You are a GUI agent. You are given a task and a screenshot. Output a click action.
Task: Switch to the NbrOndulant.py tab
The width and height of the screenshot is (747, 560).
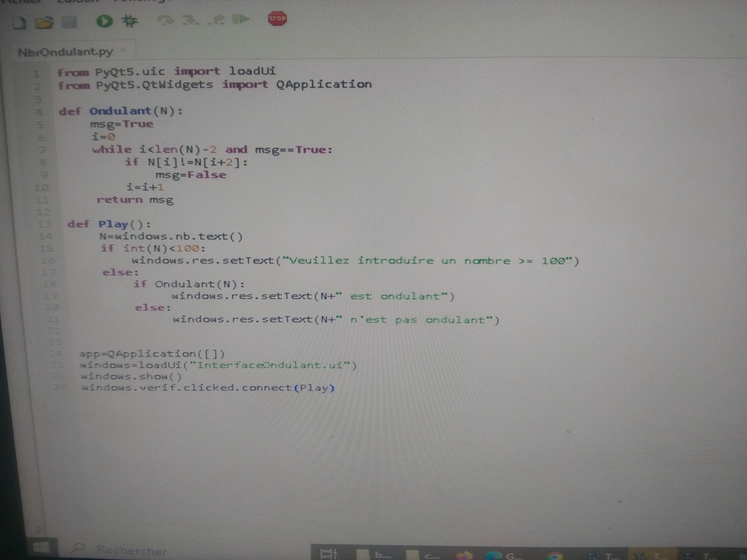pyautogui.click(x=65, y=52)
